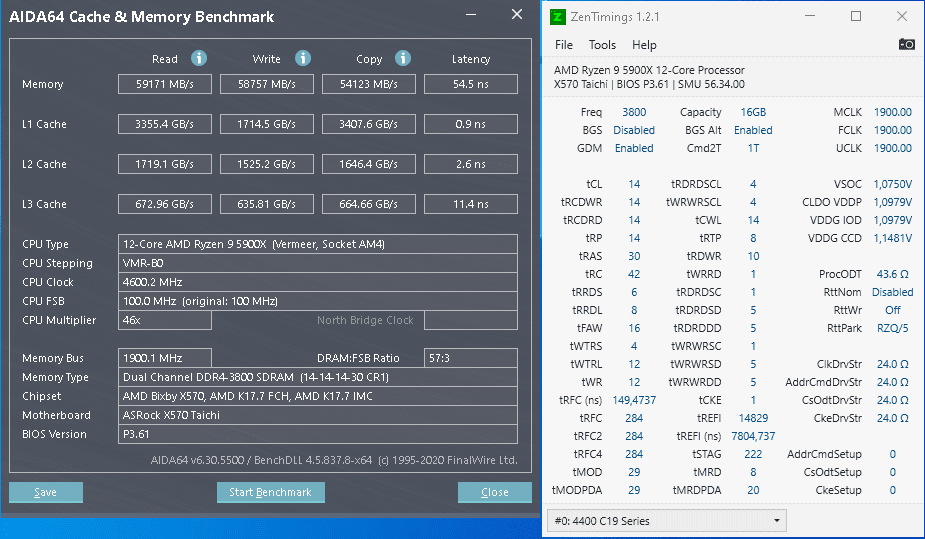
Task: Click the L1 Cache Write value 1714.5 GB/s
Action: [x=267, y=124]
